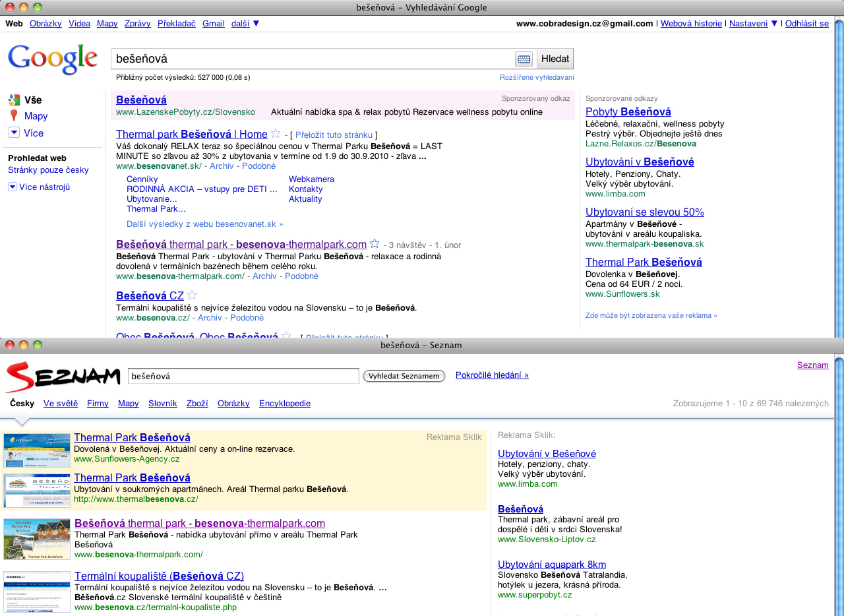Open Termální koupaliště (Bešeňová CZ) Seznam result
Viewport: 844px width, 616px height.
pyautogui.click(x=159, y=575)
